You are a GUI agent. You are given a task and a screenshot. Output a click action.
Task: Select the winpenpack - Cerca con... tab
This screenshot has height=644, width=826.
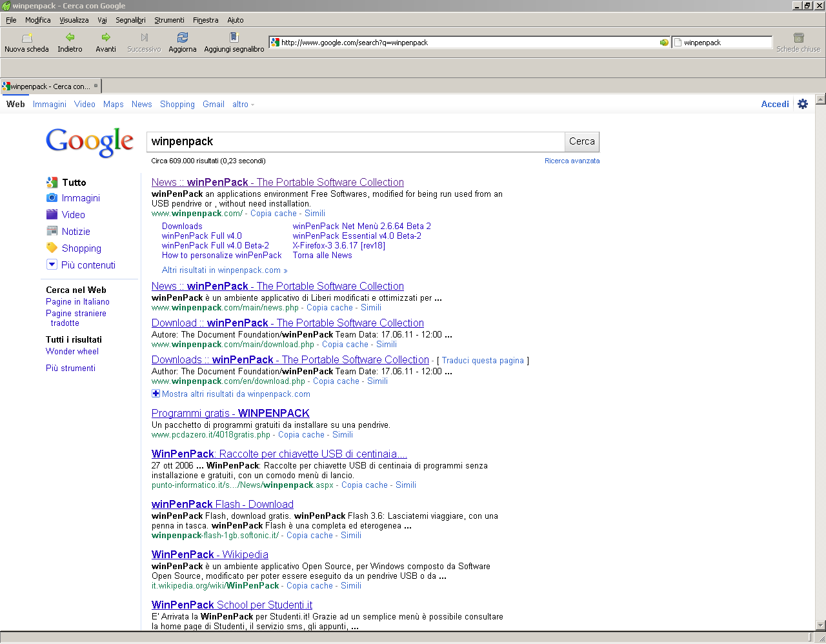point(51,86)
